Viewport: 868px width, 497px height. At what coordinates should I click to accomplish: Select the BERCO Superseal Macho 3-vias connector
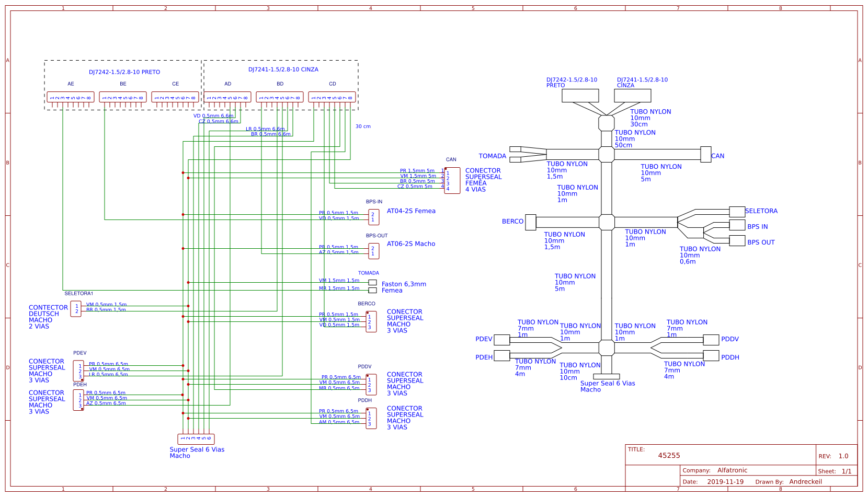click(x=370, y=321)
